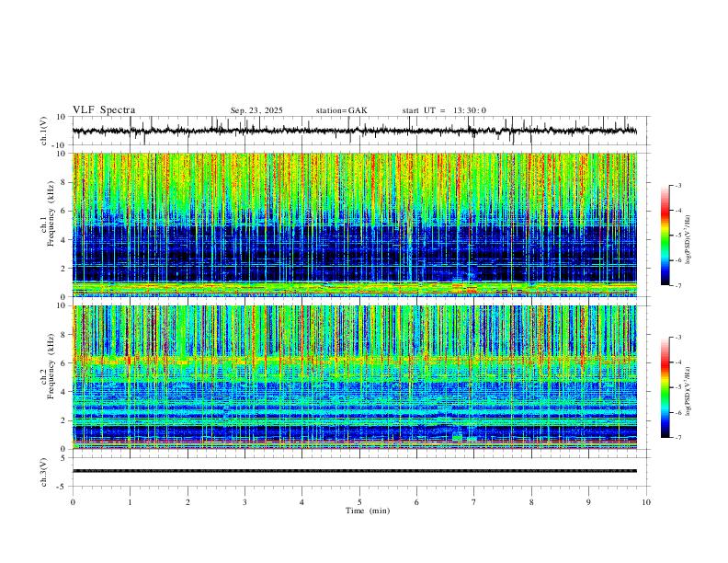Screen dimensions: 728x563
Task: Click the "Time (min)" x-axis label
Action: tap(368, 511)
